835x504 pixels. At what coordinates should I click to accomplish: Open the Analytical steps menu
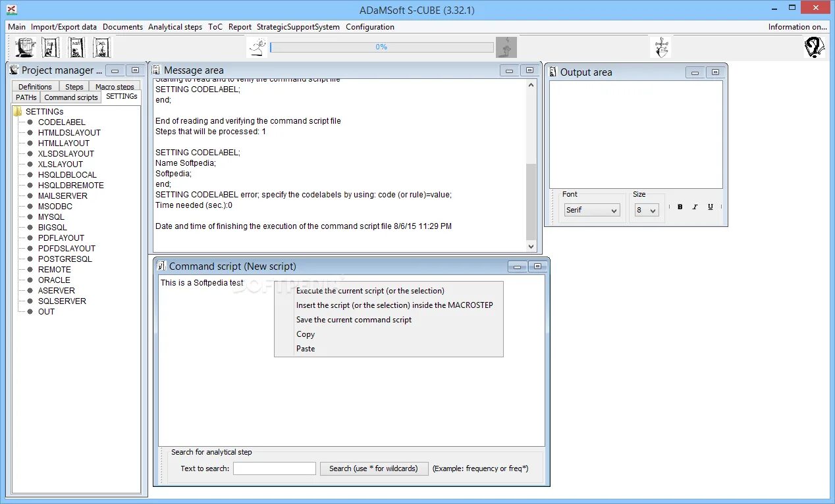(175, 27)
